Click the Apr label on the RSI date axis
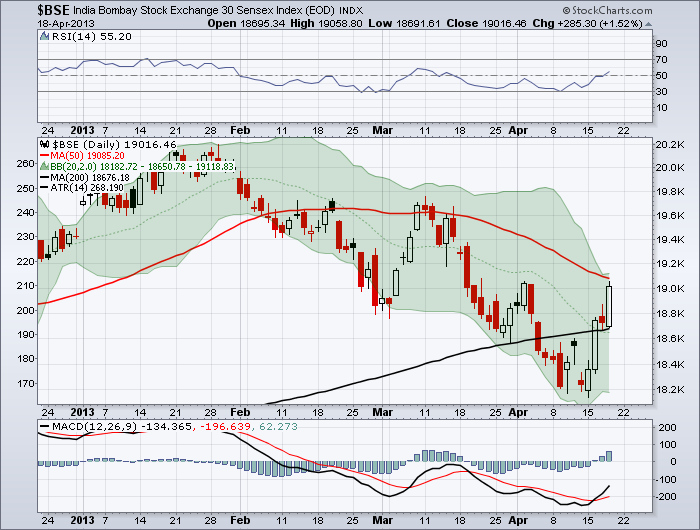The height and width of the screenshot is (530, 700). tap(518, 130)
